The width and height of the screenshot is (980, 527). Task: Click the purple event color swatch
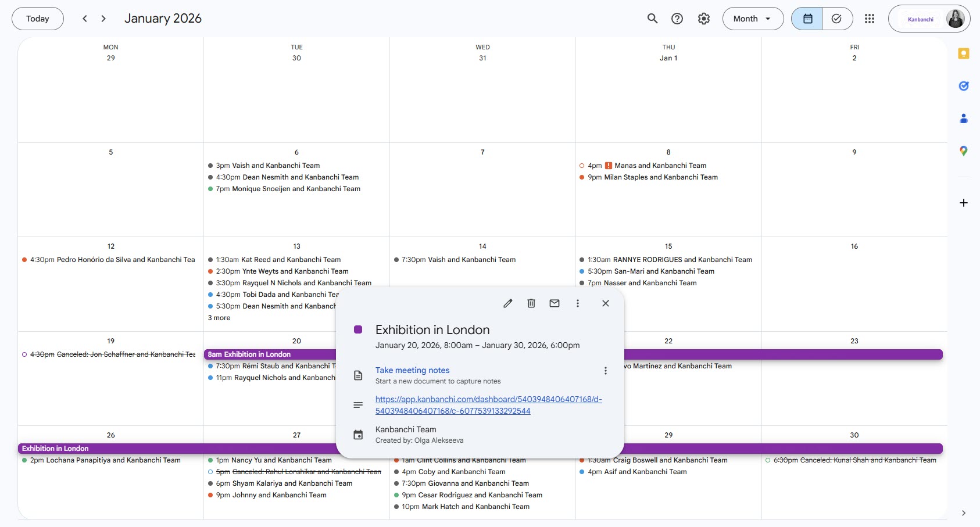coord(359,329)
